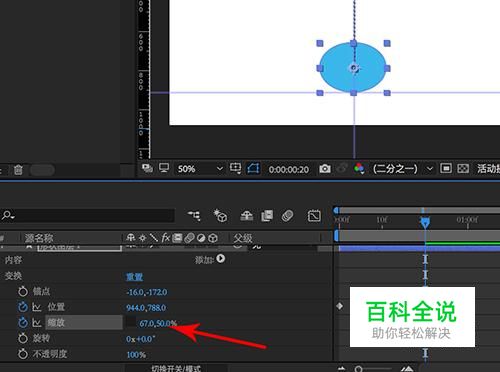Click 添加 add contents arrow button

pyautogui.click(x=220, y=259)
